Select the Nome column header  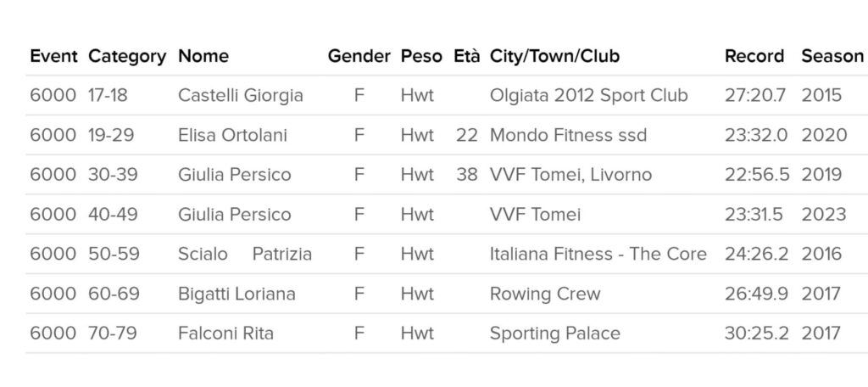click(x=203, y=57)
